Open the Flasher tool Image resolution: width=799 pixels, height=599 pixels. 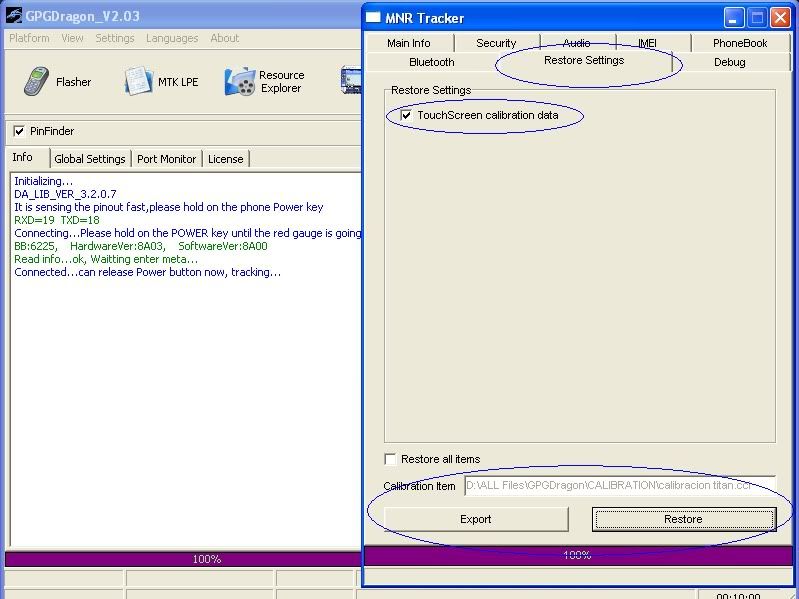point(57,81)
